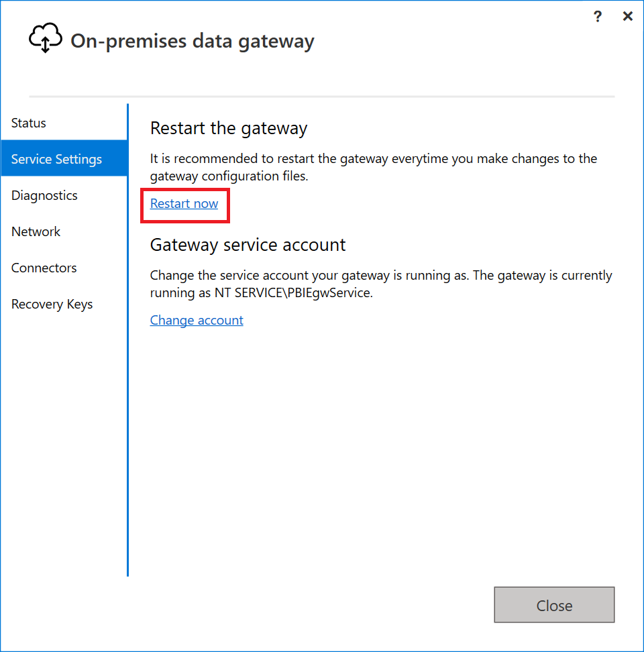Click the Restart the gateway heading

[x=228, y=127]
